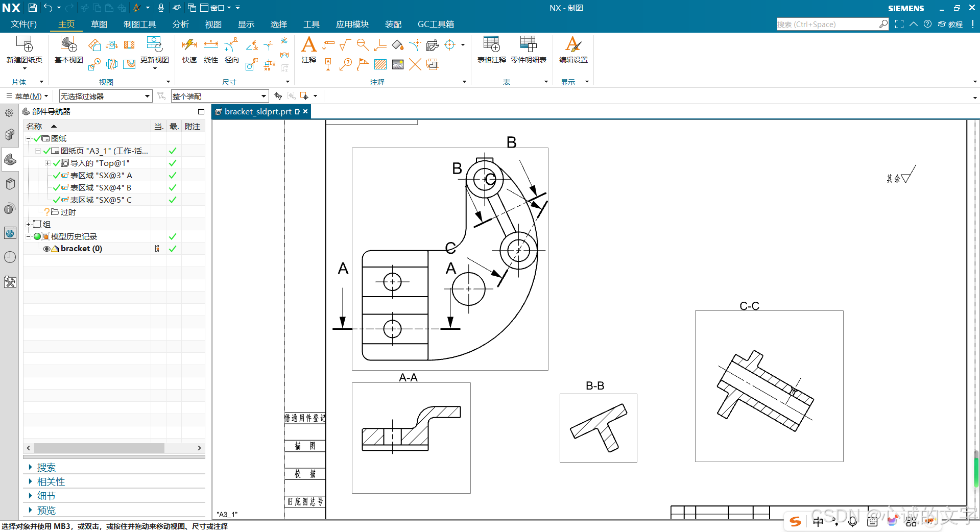This screenshot has width=980, height=532.
Task: Expand the 组 tree node
Action: [x=29, y=224]
